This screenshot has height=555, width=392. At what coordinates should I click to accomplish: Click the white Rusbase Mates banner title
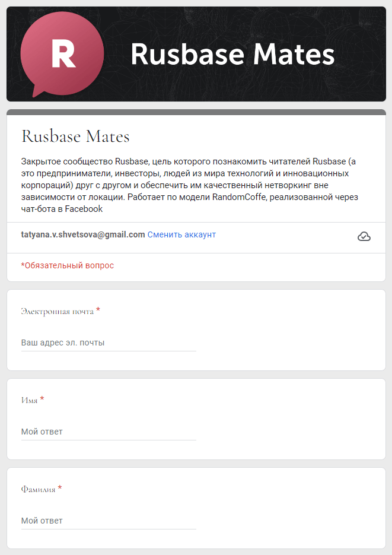(x=232, y=54)
